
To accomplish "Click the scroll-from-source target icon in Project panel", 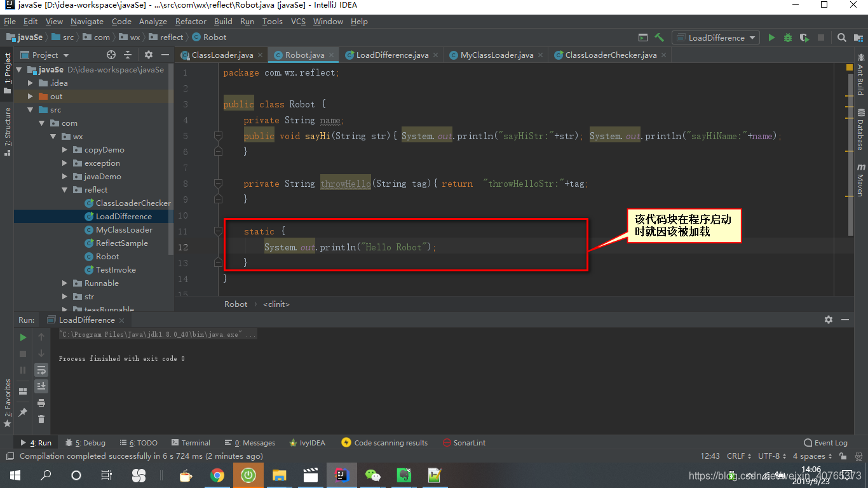I will (x=111, y=55).
